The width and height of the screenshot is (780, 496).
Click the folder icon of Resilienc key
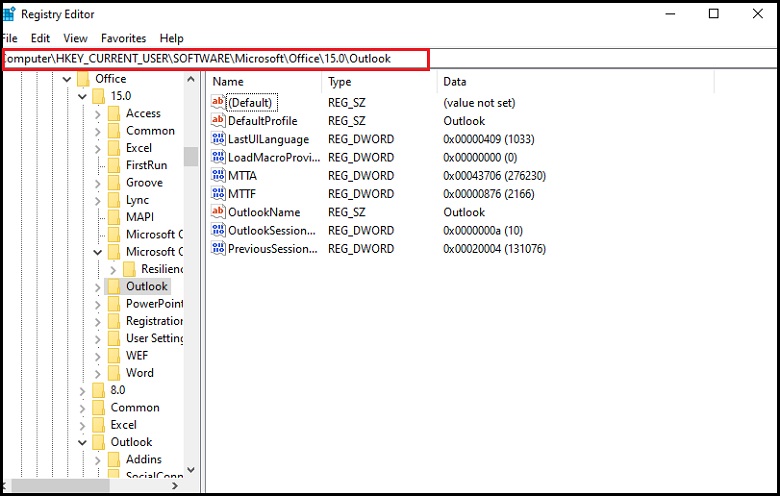129,269
